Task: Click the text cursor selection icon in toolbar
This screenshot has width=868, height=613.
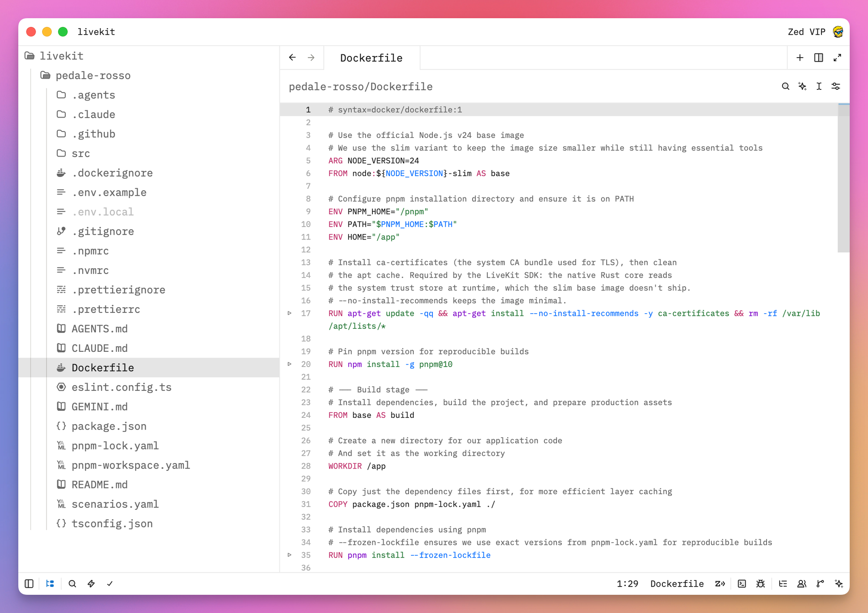Action: coord(819,86)
